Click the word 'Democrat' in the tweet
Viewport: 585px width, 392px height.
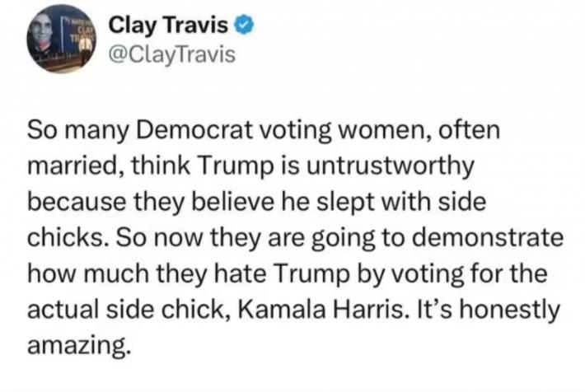pos(194,129)
